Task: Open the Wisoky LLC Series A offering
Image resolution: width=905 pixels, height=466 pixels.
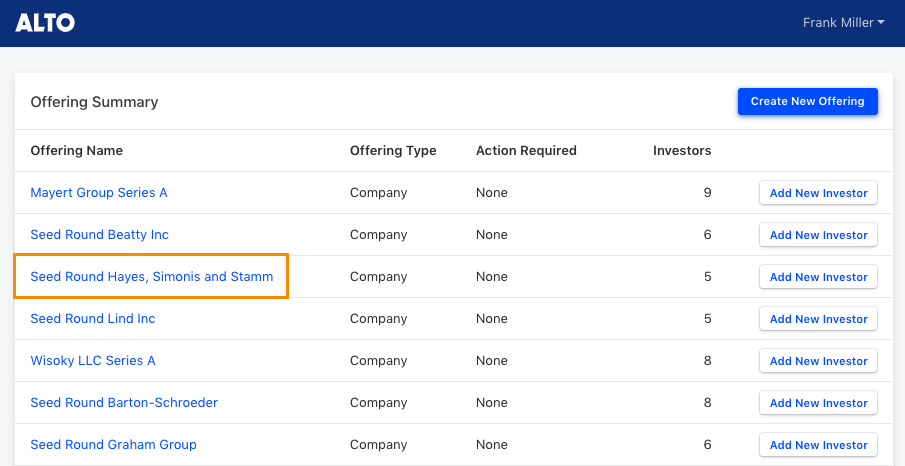Action: coord(93,360)
